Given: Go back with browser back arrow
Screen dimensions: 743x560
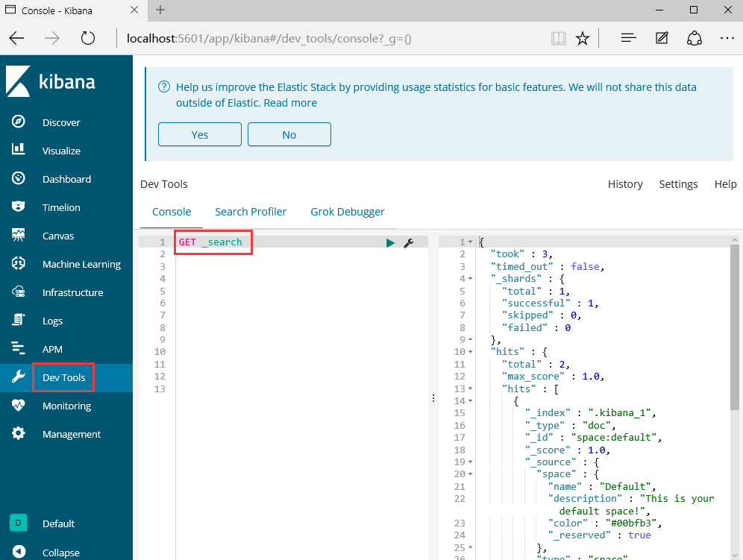Looking at the screenshot, I should click(16, 38).
